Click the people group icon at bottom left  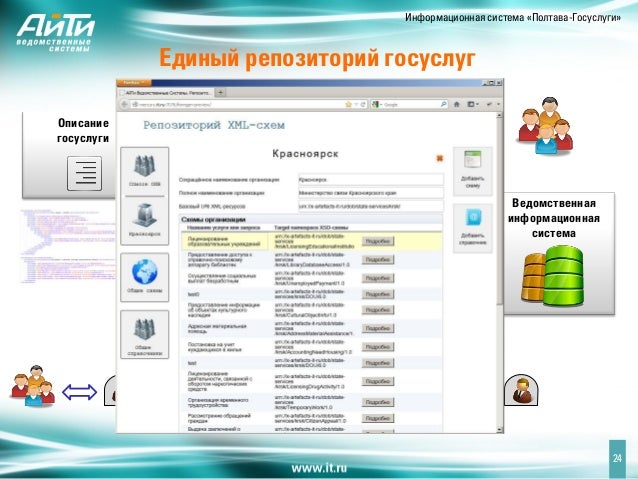[33, 385]
